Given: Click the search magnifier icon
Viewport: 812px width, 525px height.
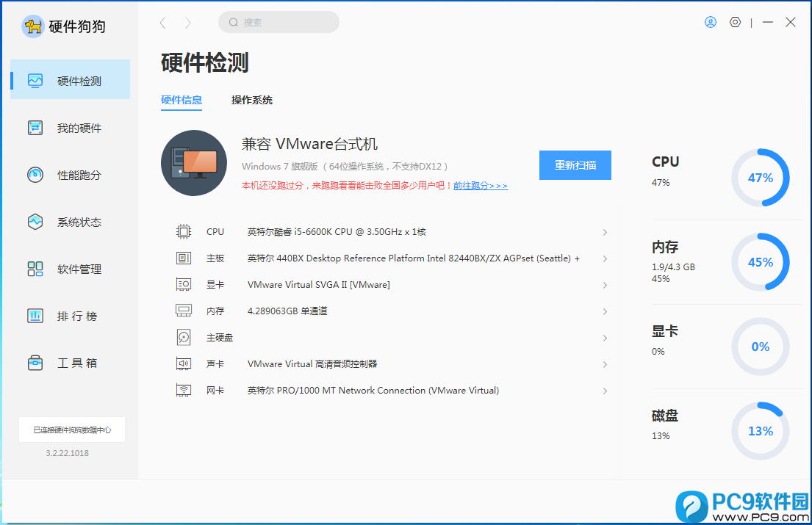Looking at the screenshot, I should (234, 22).
